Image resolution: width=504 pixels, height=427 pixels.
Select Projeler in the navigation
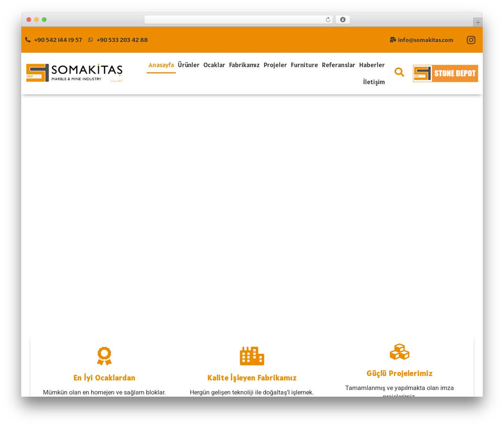(275, 65)
